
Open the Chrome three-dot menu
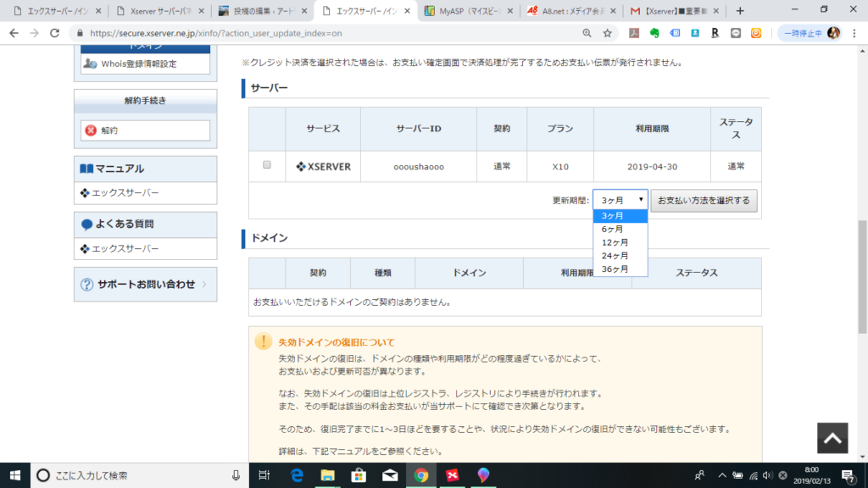[854, 33]
